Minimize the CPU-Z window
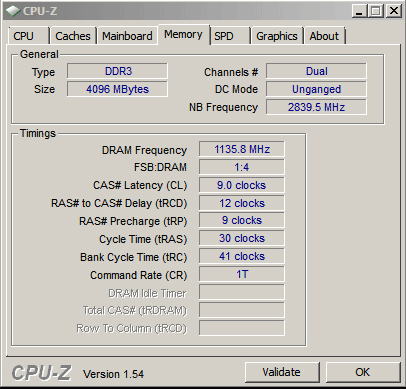Viewport: 406px width, 389px height. [x=359, y=11]
